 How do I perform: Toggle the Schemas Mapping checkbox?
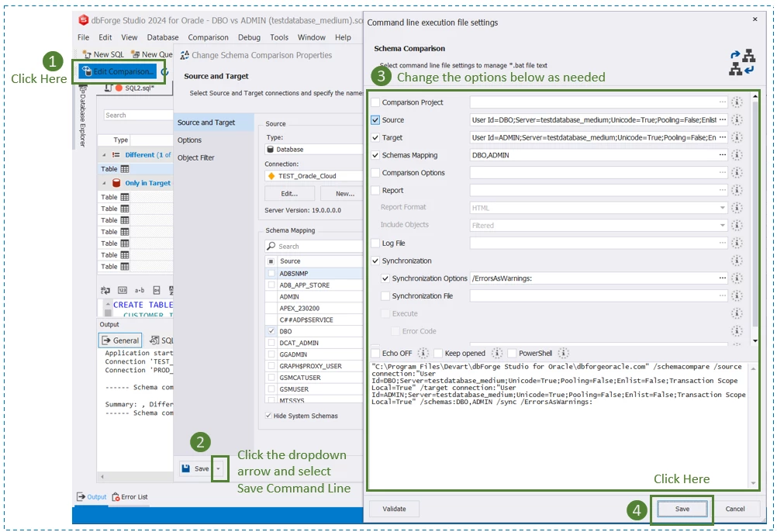pos(375,155)
